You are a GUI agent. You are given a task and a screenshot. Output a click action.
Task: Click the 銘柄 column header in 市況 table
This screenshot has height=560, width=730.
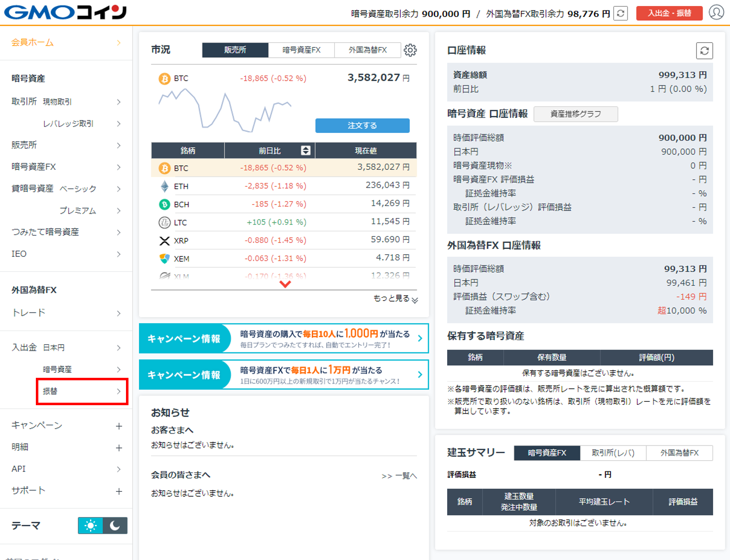coord(188,150)
